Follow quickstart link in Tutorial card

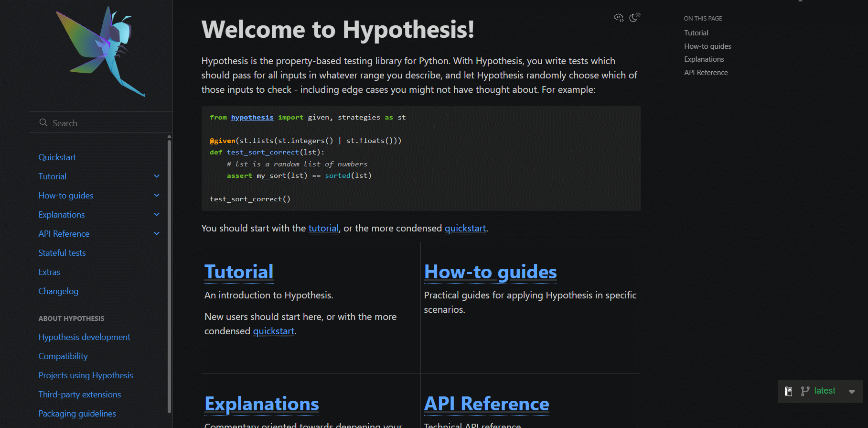(274, 331)
